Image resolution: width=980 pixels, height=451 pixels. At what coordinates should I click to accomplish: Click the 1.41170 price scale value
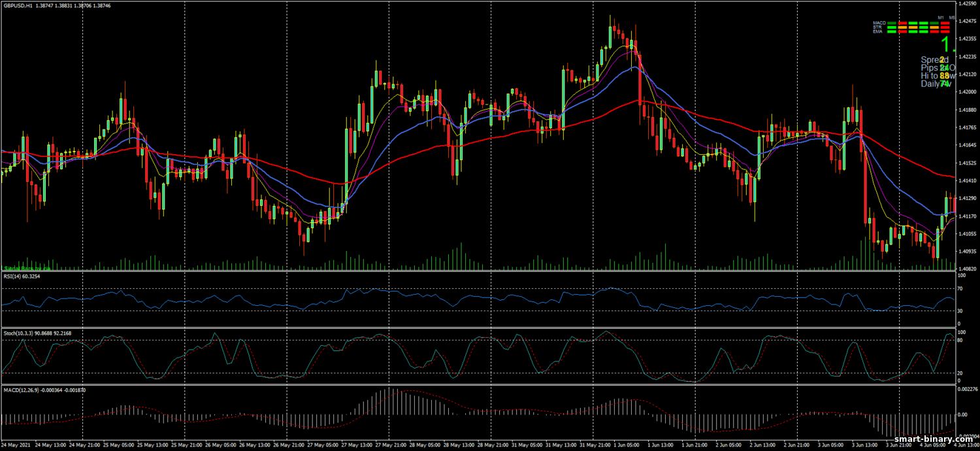point(968,216)
